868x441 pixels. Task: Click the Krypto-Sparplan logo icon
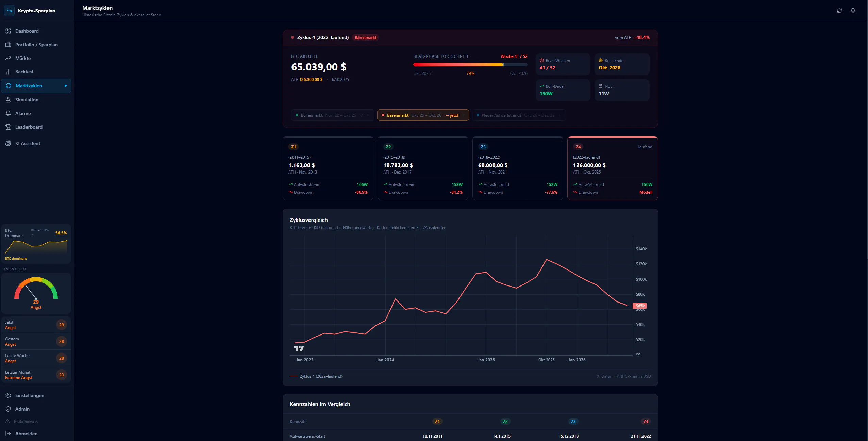click(9, 11)
